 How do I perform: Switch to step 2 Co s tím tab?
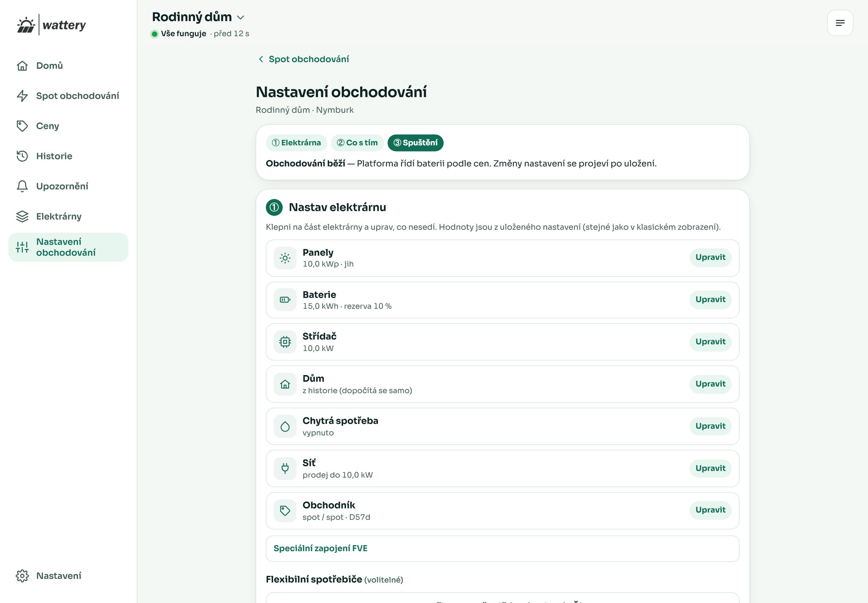pyautogui.click(x=357, y=143)
